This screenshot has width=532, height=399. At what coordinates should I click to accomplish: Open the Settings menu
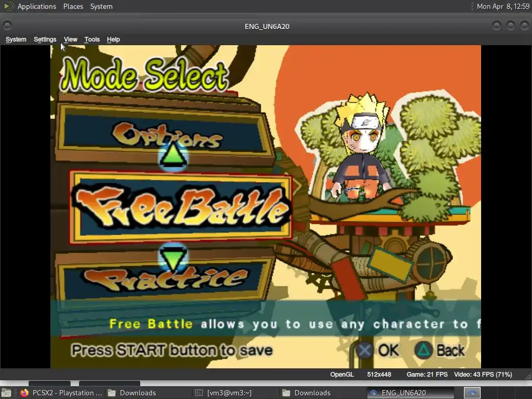tap(45, 39)
